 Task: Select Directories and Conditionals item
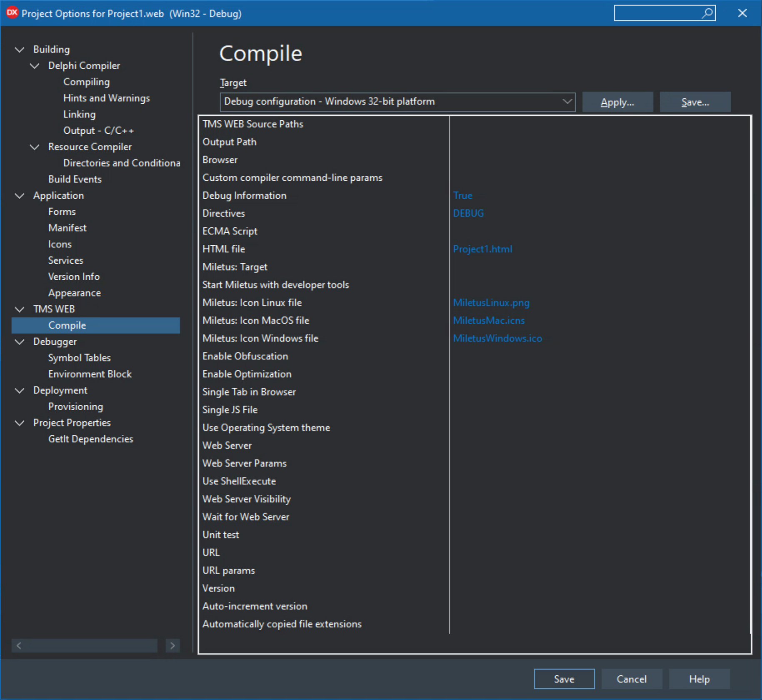click(122, 163)
